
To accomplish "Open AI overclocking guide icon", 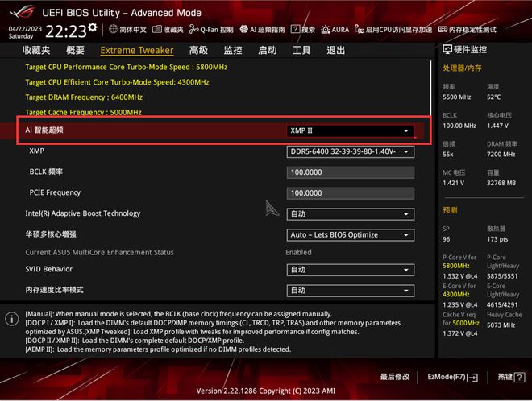I will click(244, 29).
